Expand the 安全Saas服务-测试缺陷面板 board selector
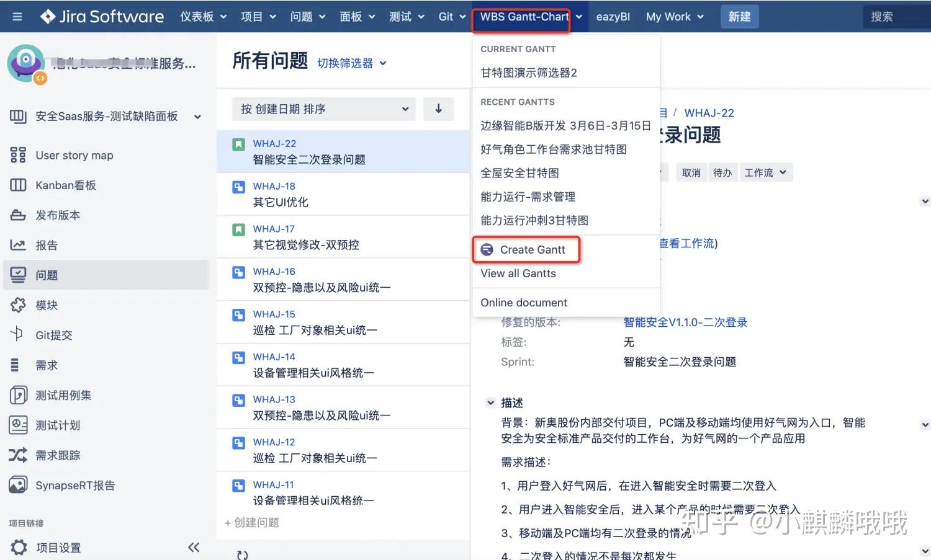 (x=197, y=117)
